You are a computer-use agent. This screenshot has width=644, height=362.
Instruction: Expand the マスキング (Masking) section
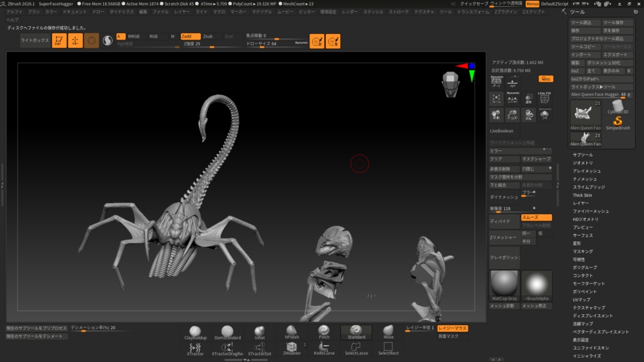pos(582,251)
